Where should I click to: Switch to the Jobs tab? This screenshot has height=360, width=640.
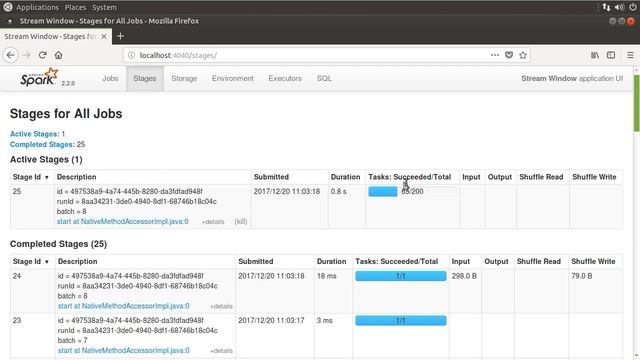click(110, 78)
